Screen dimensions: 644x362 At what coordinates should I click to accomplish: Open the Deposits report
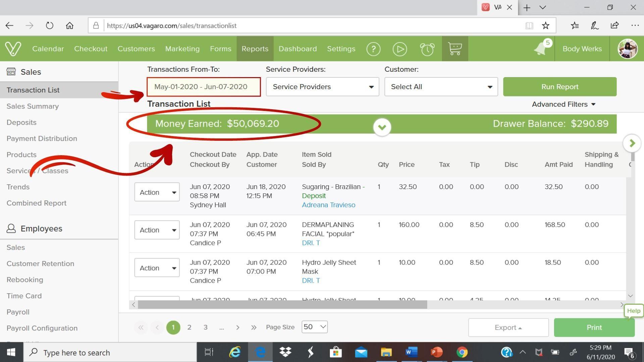pos(21,122)
